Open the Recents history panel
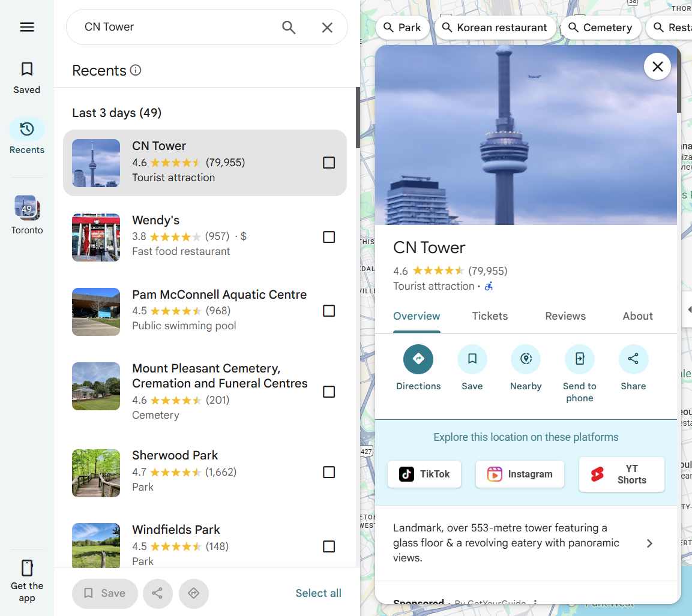692x616 pixels. click(x=27, y=136)
